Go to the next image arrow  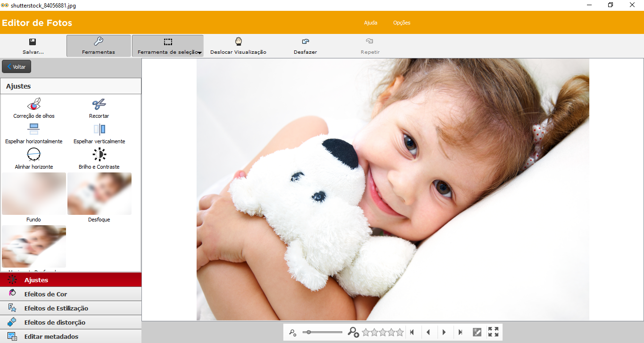coord(444,332)
